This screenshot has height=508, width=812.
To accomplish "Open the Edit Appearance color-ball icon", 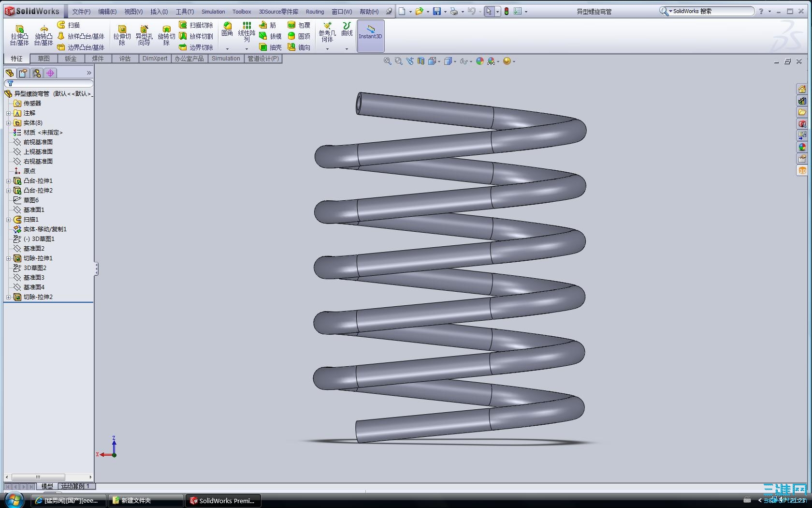I will tap(479, 61).
